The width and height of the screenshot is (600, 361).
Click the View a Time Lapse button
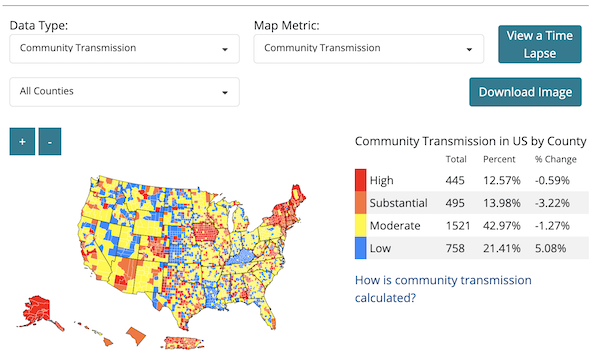point(540,44)
